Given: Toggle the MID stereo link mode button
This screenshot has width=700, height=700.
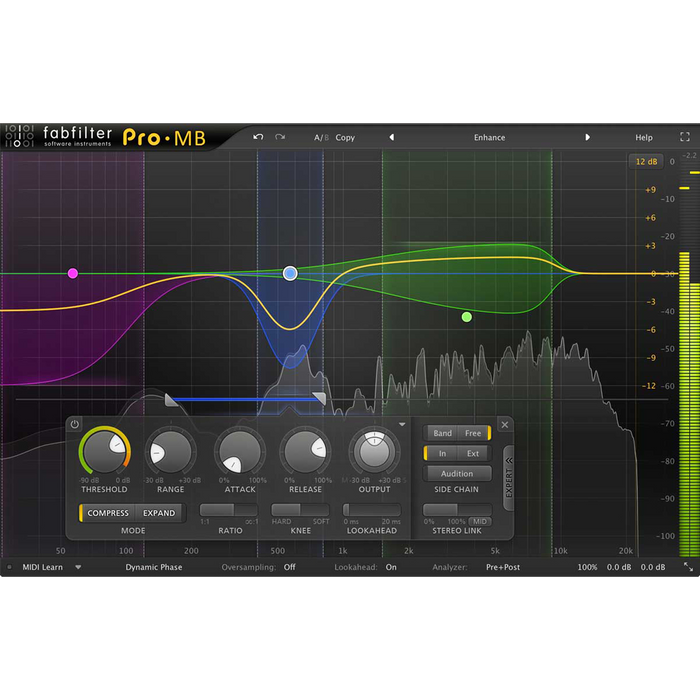Looking at the screenshot, I should (480, 521).
